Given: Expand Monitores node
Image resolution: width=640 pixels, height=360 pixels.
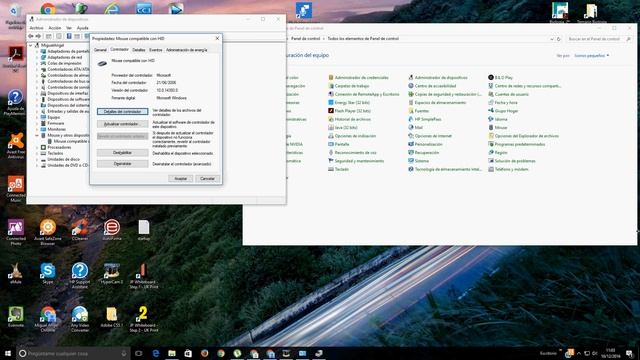Looking at the screenshot, I should (x=37, y=129).
